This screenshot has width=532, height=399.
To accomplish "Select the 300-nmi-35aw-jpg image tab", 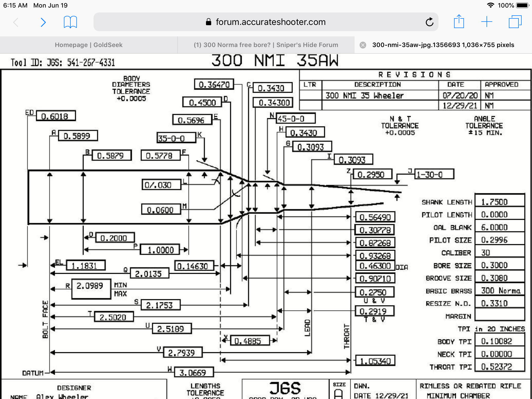I will (x=443, y=45).
